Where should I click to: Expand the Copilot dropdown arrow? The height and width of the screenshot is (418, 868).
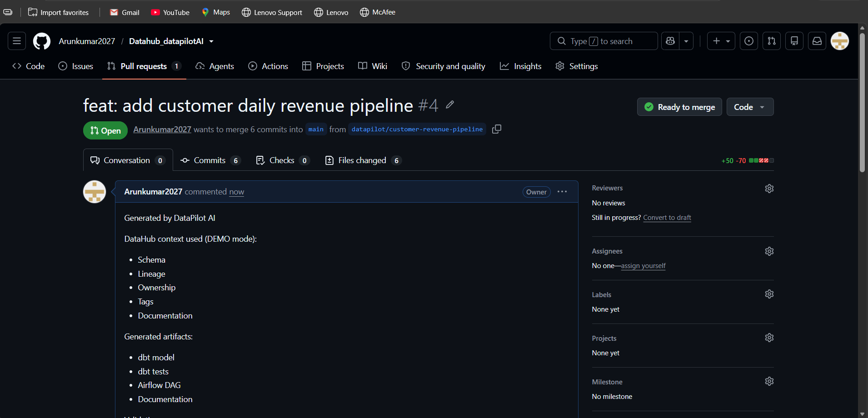686,41
